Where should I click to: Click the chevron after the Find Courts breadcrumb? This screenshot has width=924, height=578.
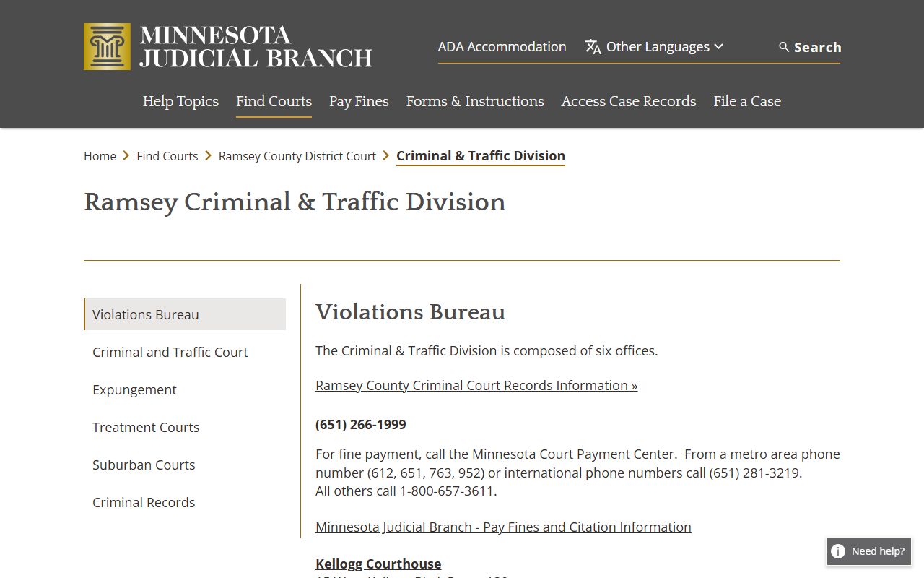point(209,156)
